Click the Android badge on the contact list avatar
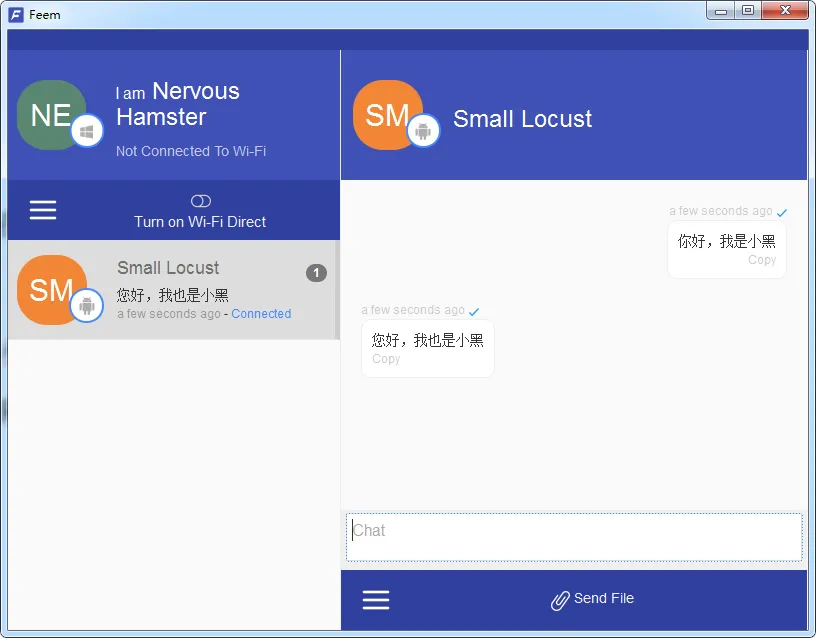 87,305
